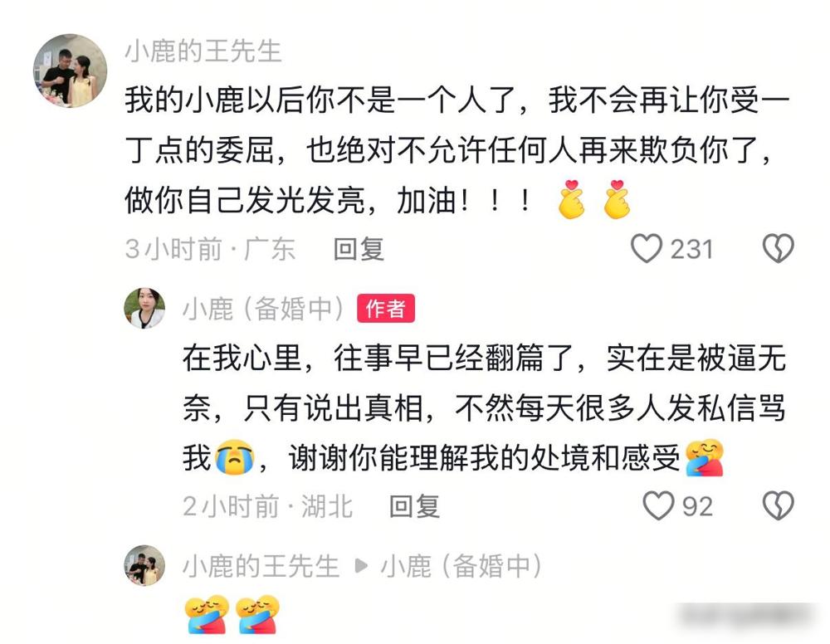Open small 小鹿的王先生 avatar in last reply
This screenshot has height=644, width=830.
pos(144,565)
